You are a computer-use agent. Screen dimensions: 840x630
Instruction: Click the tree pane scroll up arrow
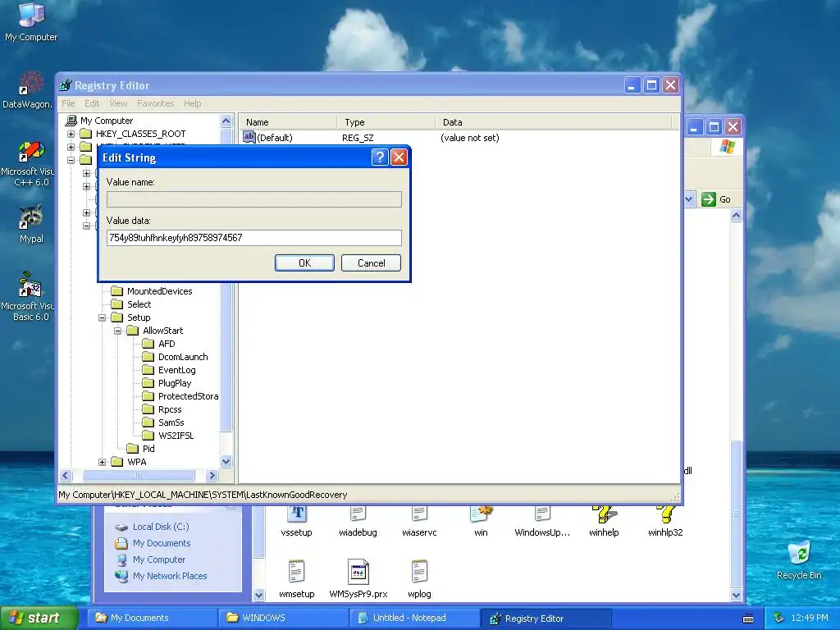point(226,121)
